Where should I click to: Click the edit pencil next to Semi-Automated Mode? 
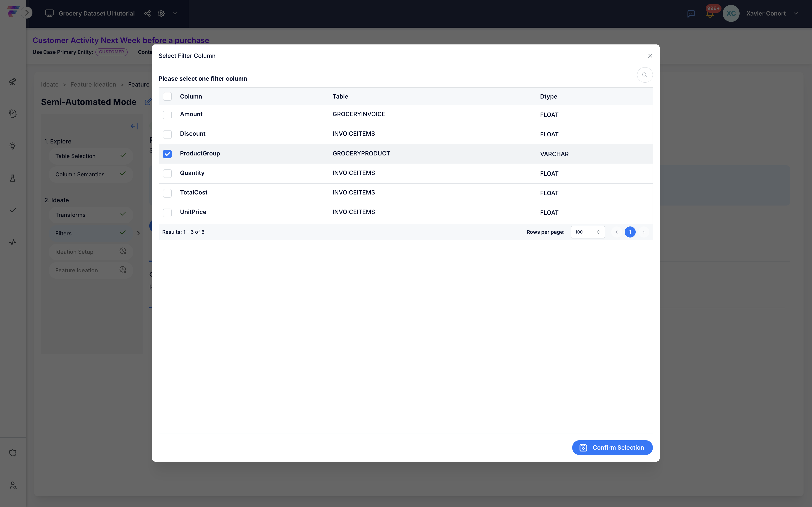click(x=148, y=102)
